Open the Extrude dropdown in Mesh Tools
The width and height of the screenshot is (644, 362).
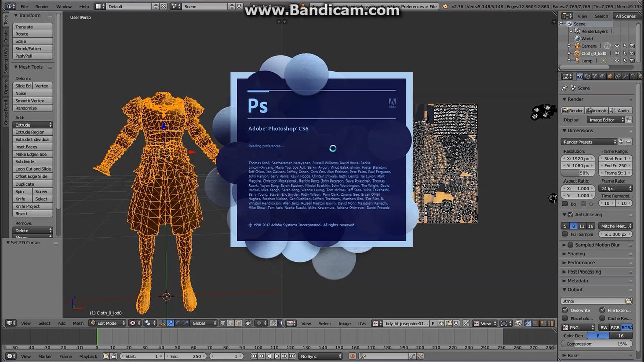click(33, 125)
